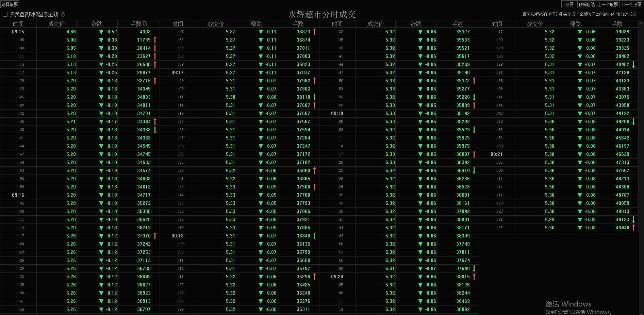Click the green down arrow beside 36848
This screenshot has width=644, height=315.
[314, 236]
